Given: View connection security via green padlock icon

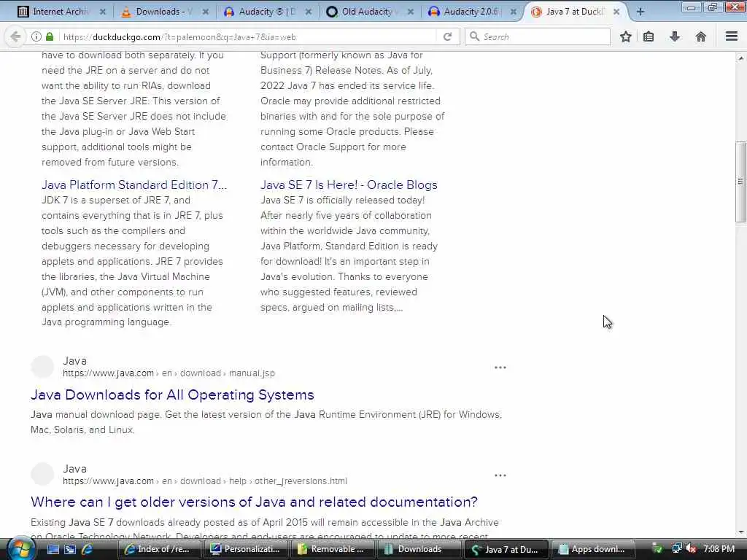Looking at the screenshot, I should [50, 36].
